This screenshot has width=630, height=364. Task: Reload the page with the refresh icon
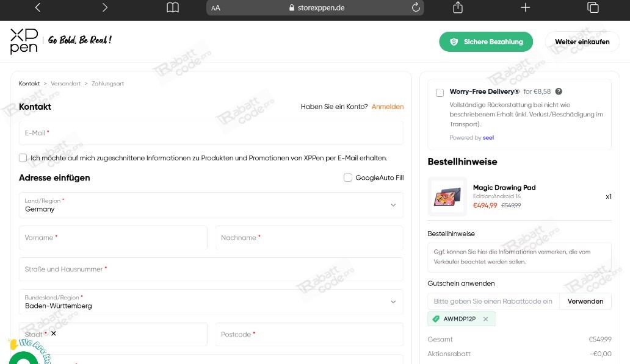point(416,7)
